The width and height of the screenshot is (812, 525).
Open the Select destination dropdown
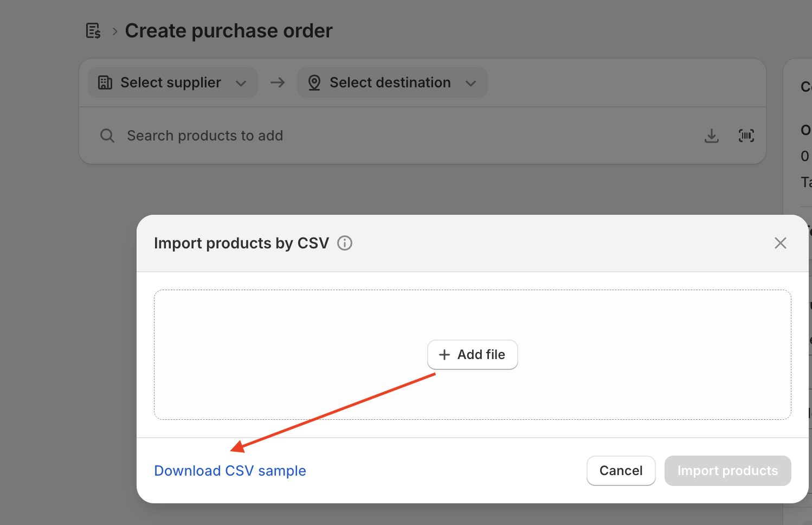[392, 82]
